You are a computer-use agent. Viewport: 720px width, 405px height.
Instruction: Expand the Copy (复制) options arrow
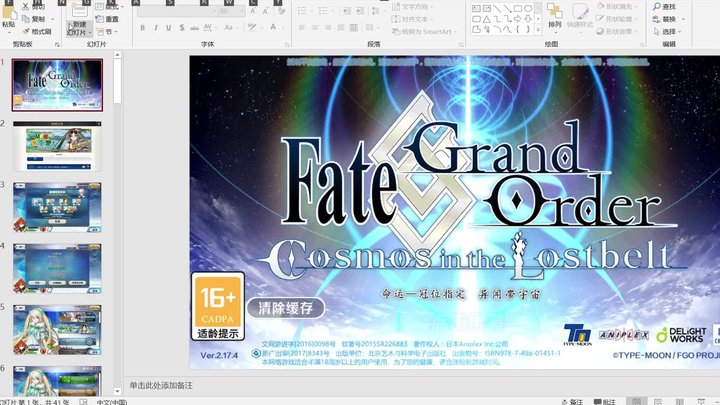pos(52,19)
